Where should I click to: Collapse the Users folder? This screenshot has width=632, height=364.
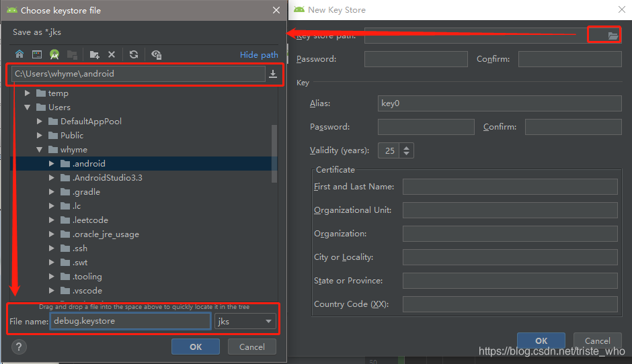point(28,107)
